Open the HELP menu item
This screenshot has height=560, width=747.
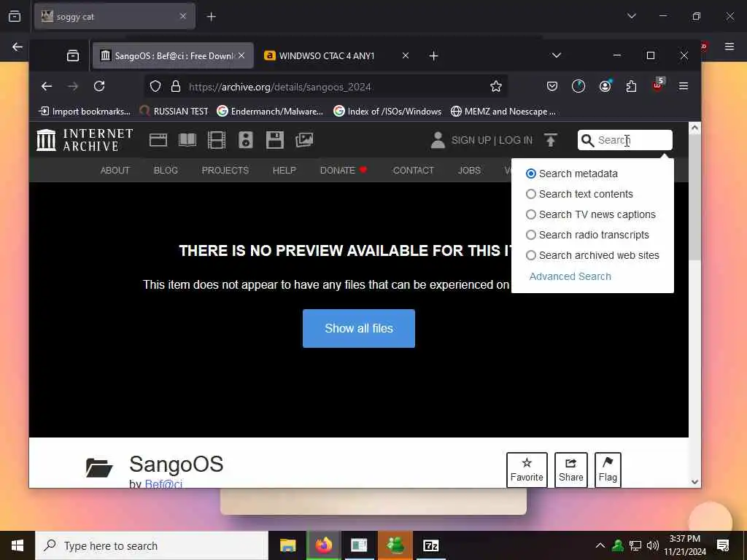tap(284, 171)
